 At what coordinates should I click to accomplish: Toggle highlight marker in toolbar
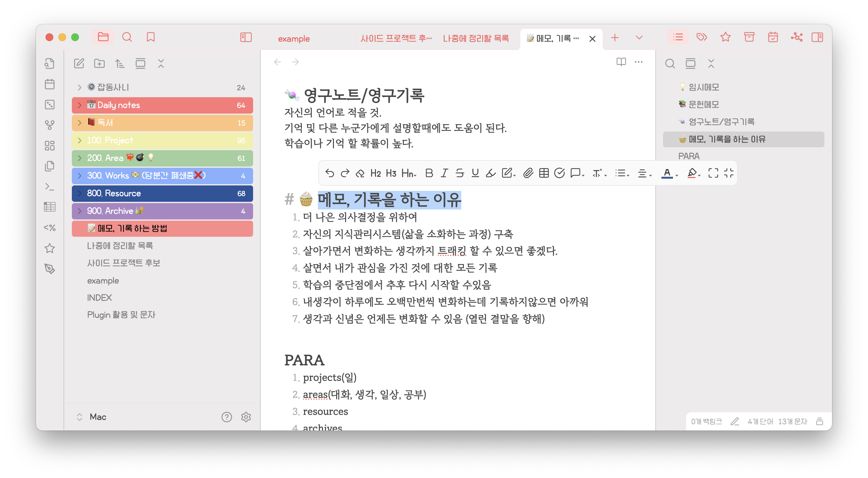490,173
